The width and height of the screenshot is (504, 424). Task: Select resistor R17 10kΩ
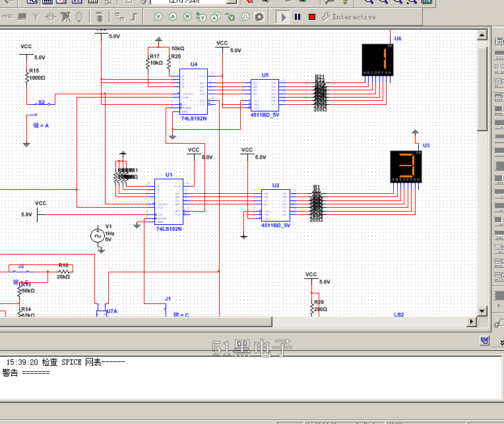tap(148, 63)
